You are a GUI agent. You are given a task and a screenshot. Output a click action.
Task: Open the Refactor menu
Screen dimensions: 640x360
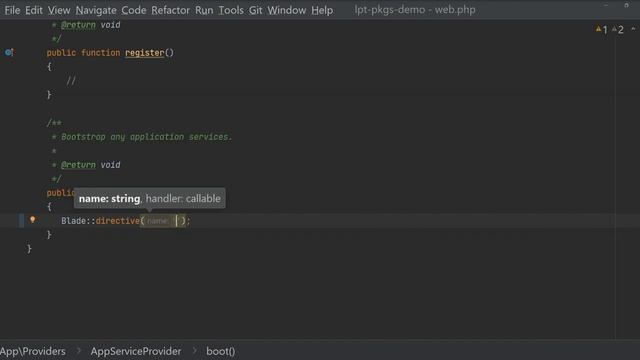click(x=171, y=10)
